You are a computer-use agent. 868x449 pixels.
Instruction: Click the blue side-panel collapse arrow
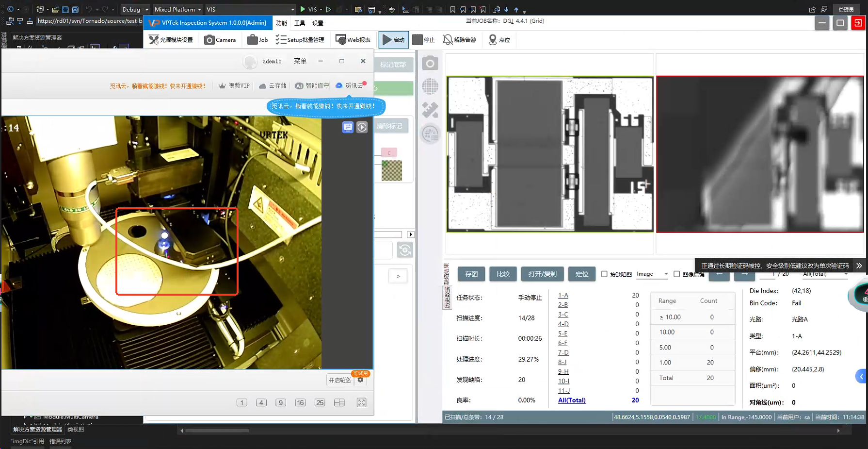pyautogui.click(x=862, y=376)
